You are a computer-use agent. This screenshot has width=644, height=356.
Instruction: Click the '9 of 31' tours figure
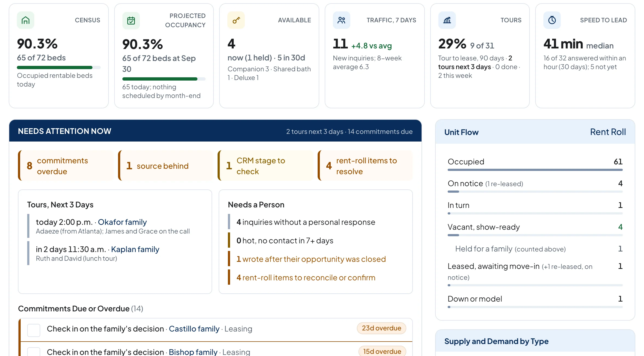[x=482, y=46]
